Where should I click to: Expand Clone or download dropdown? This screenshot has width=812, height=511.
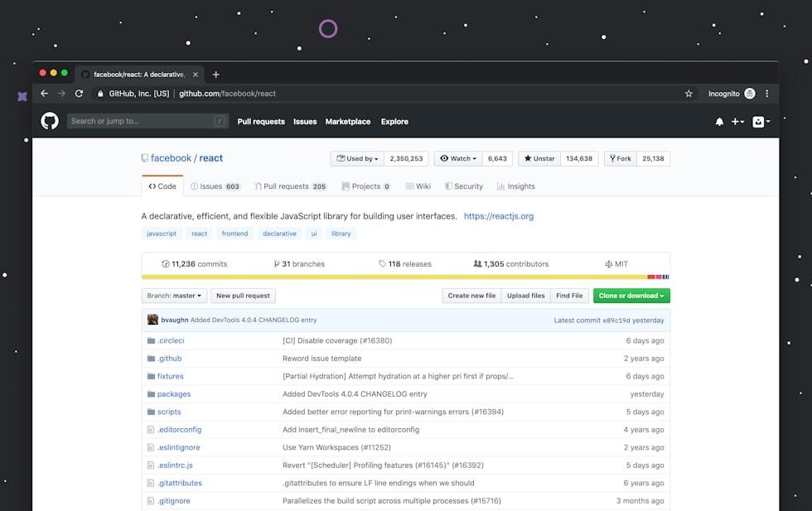[631, 296]
